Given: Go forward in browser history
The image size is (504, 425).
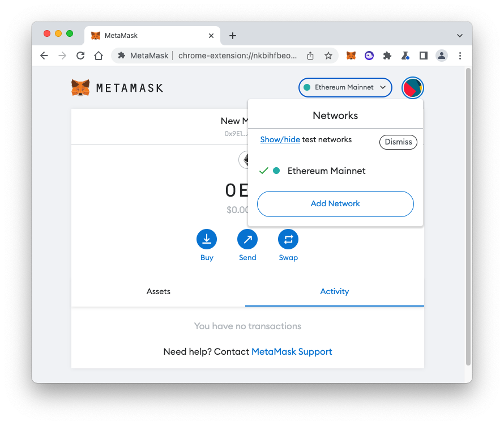Looking at the screenshot, I should click(x=62, y=56).
